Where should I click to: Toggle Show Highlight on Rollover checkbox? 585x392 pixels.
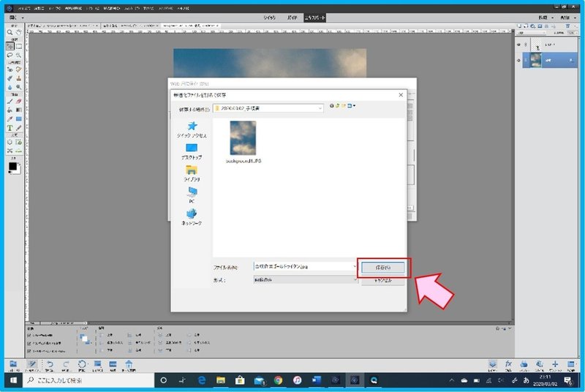coord(29,351)
